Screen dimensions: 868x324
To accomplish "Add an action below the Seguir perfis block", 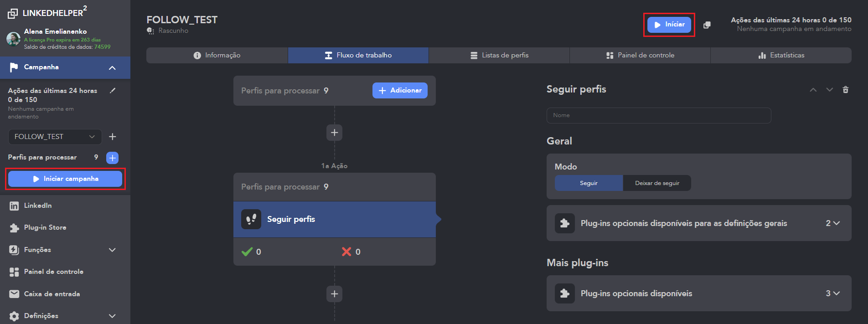I will point(334,294).
